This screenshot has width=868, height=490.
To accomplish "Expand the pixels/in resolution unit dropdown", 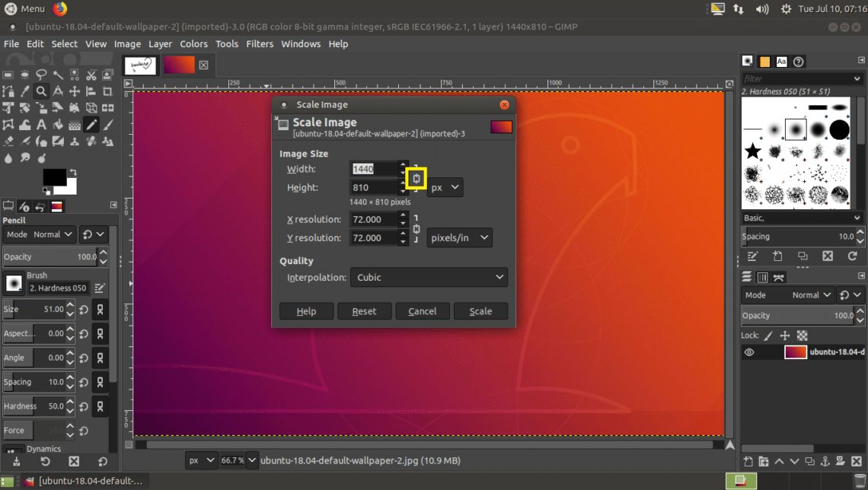I will [x=459, y=238].
